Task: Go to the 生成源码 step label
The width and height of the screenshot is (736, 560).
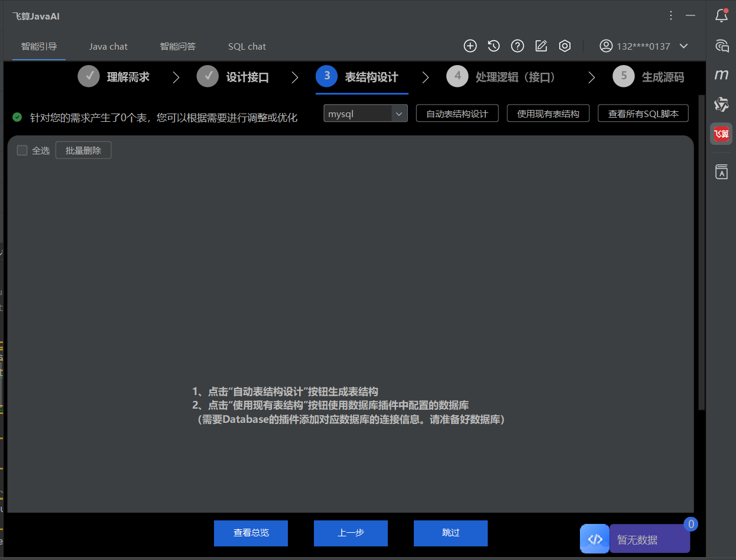Action: [x=663, y=77]
